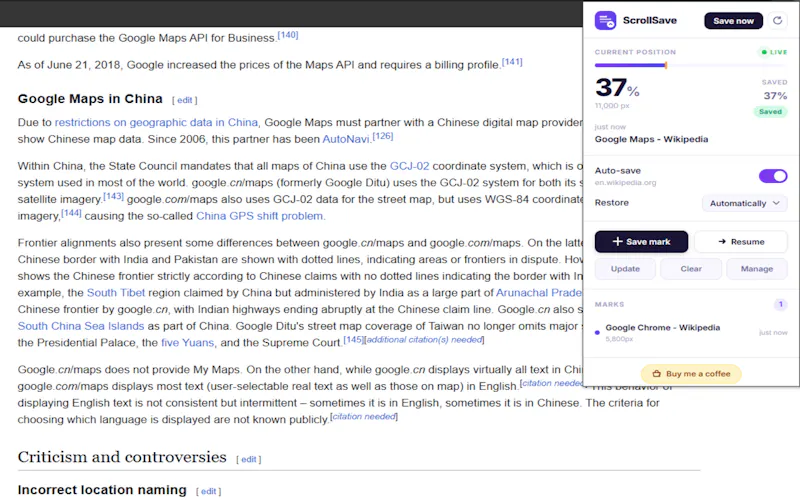Viewport: 800px width, 500px height.
Task: Click the green Saved status badge
Action: point(770,112)
